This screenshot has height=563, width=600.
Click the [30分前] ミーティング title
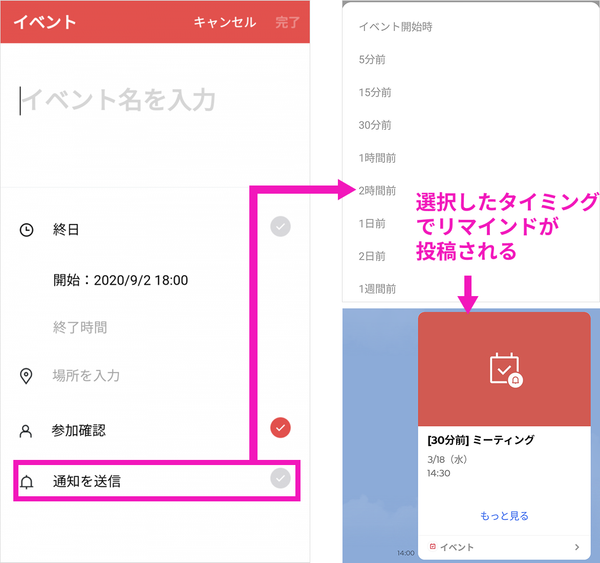[481, 440]
